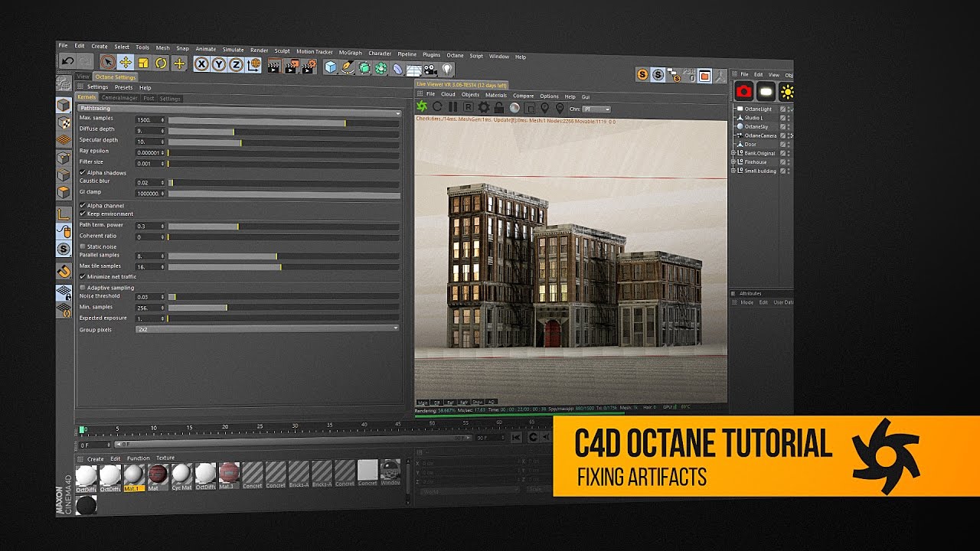This screenshot has height=551, width=980.
Task: Click Diffuse depth value stepper arrows
Action: pos(162,131)
